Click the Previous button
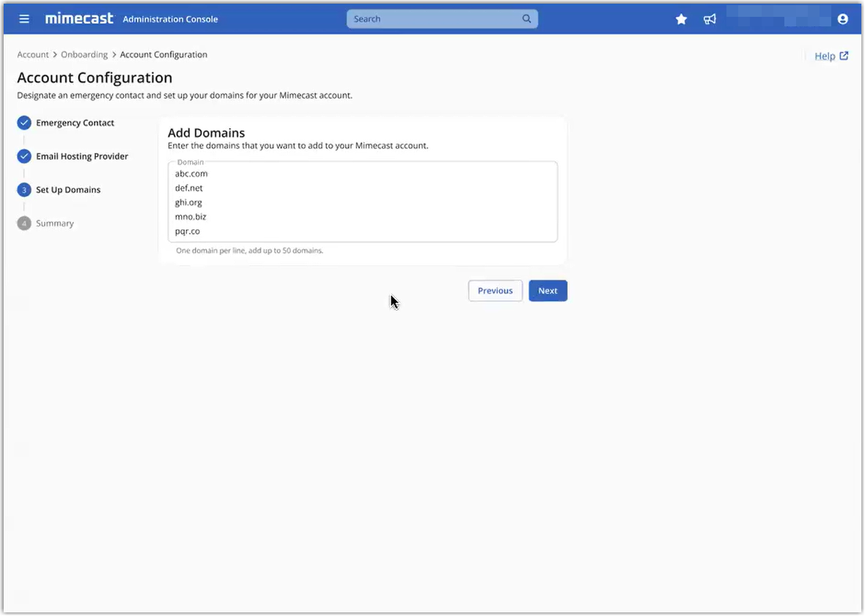This screenshot has height=616, width=865. (495, 291)
